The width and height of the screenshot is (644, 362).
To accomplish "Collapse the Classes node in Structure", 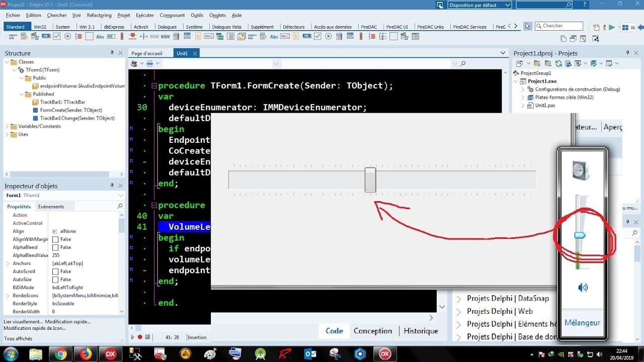I will [7, 62].
